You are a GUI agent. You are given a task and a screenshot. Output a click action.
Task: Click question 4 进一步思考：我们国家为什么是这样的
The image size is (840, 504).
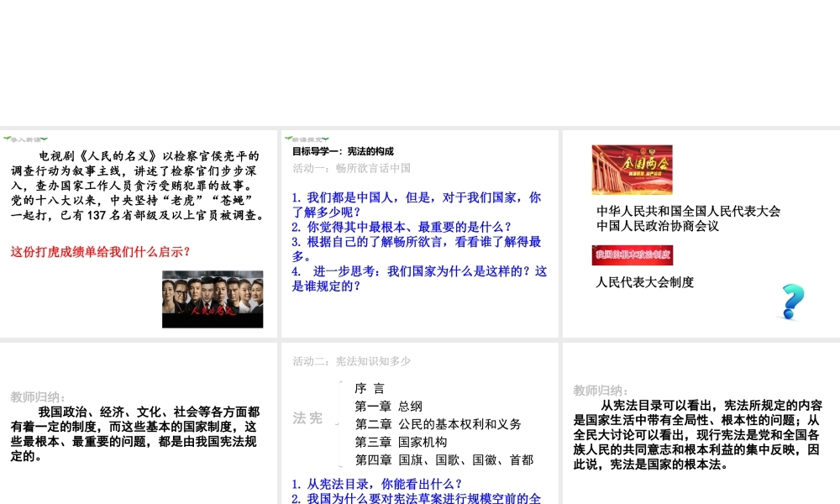pos(419,279)
